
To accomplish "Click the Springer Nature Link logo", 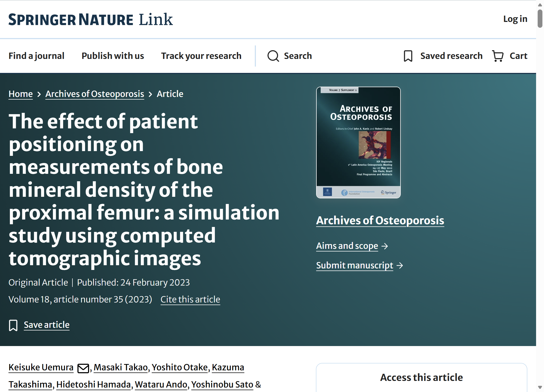I will click(91, 20).
